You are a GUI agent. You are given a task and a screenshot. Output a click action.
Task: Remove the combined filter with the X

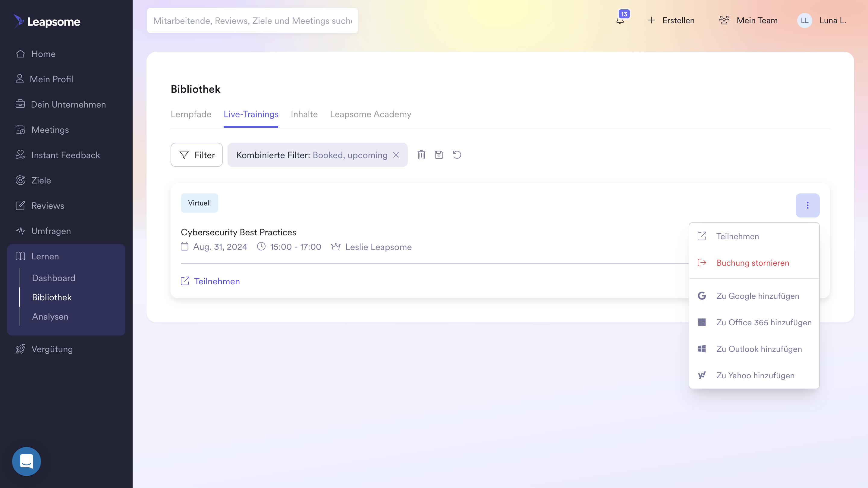point(396,155)
